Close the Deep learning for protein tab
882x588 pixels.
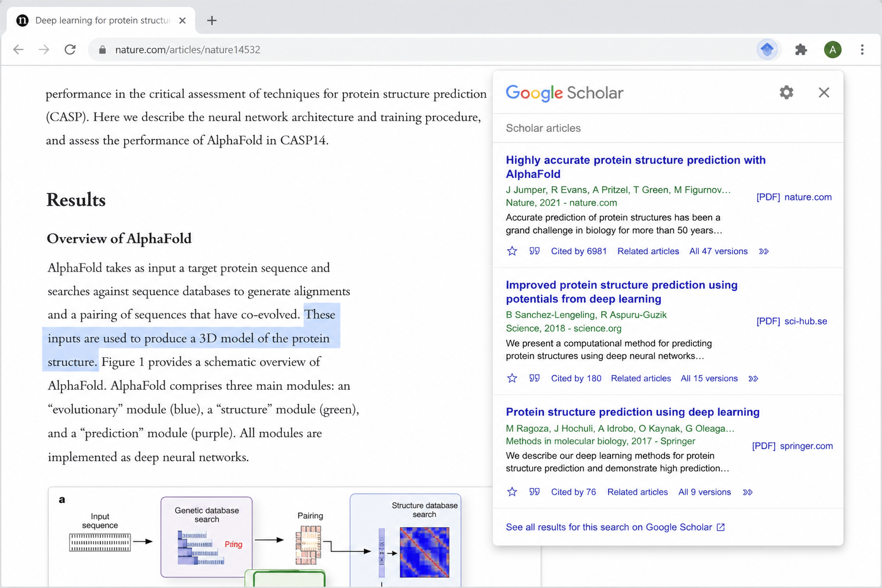(x=182, y=21)
